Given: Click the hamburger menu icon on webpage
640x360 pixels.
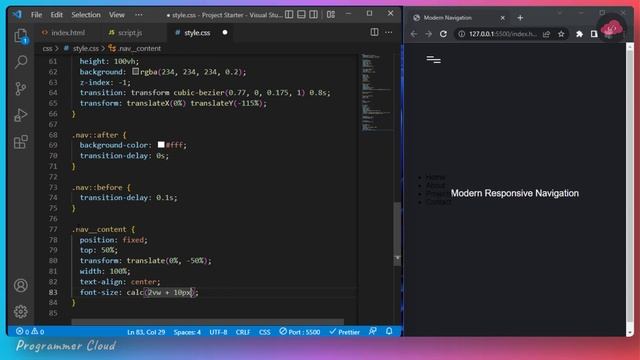Looking at the screenshot, I should (433, 60).
